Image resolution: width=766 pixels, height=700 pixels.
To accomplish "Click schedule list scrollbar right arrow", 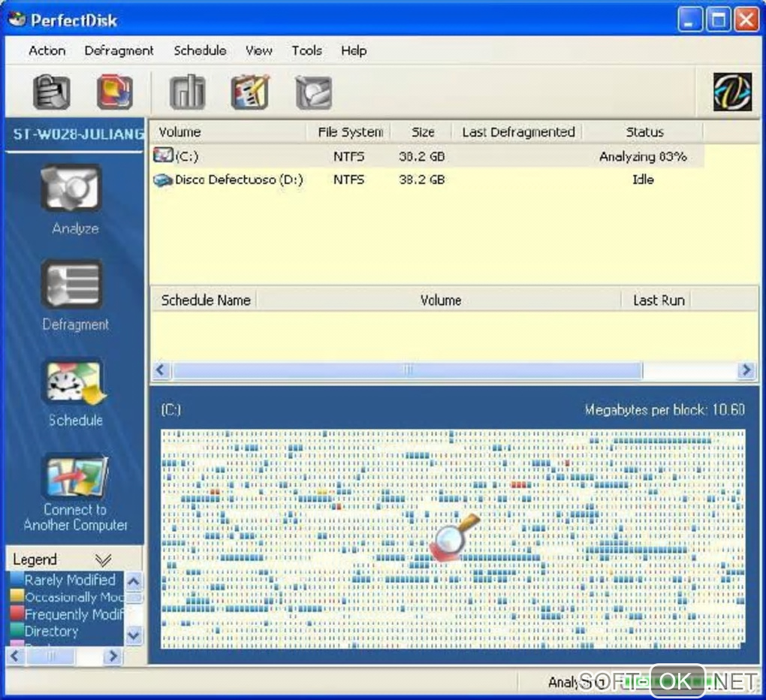I will 747,370.
